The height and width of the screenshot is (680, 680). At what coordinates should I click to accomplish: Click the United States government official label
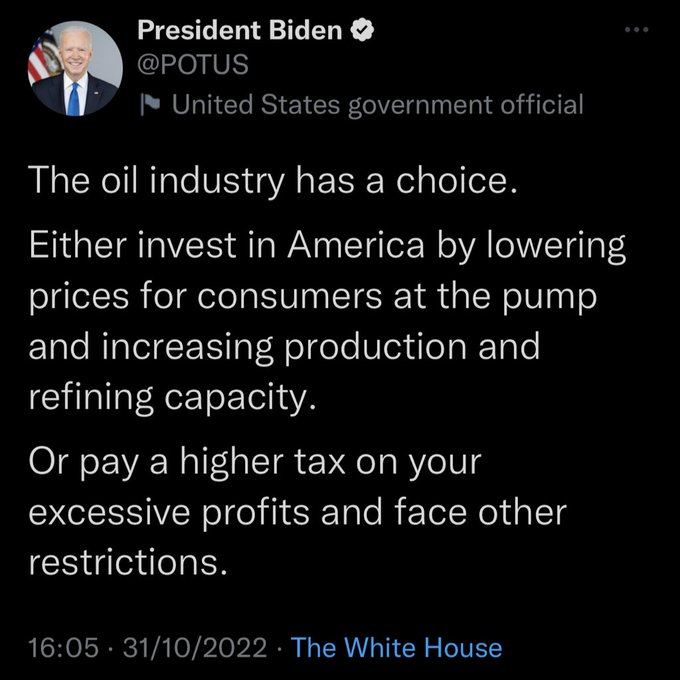coord(377,103)
